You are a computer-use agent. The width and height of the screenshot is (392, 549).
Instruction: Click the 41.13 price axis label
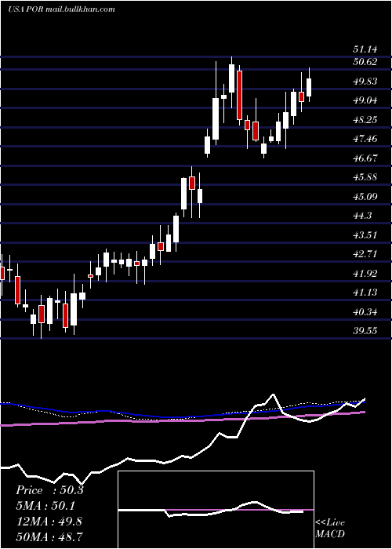(x=365, y=293)
